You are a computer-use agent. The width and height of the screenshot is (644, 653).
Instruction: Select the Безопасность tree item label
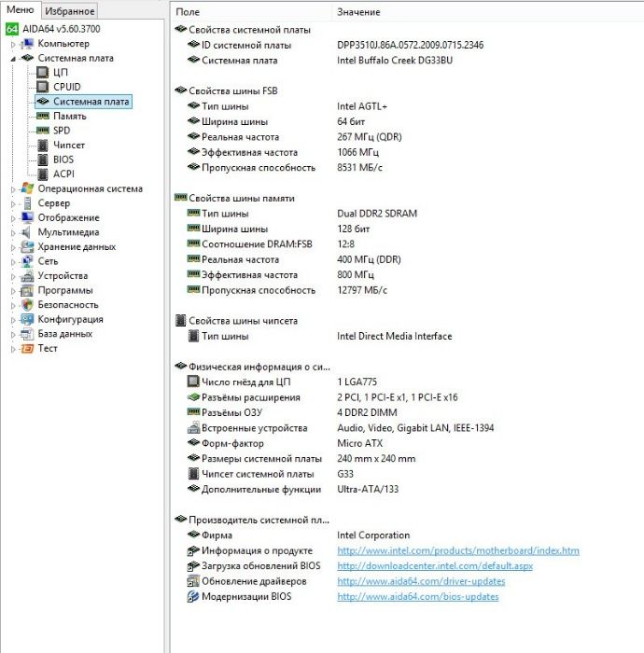click(68, 305)
